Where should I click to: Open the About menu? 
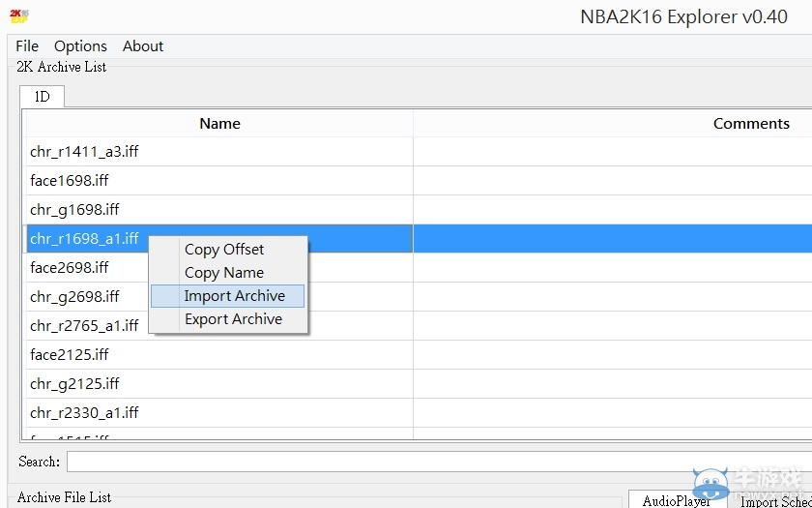click(x=143, y=46)
